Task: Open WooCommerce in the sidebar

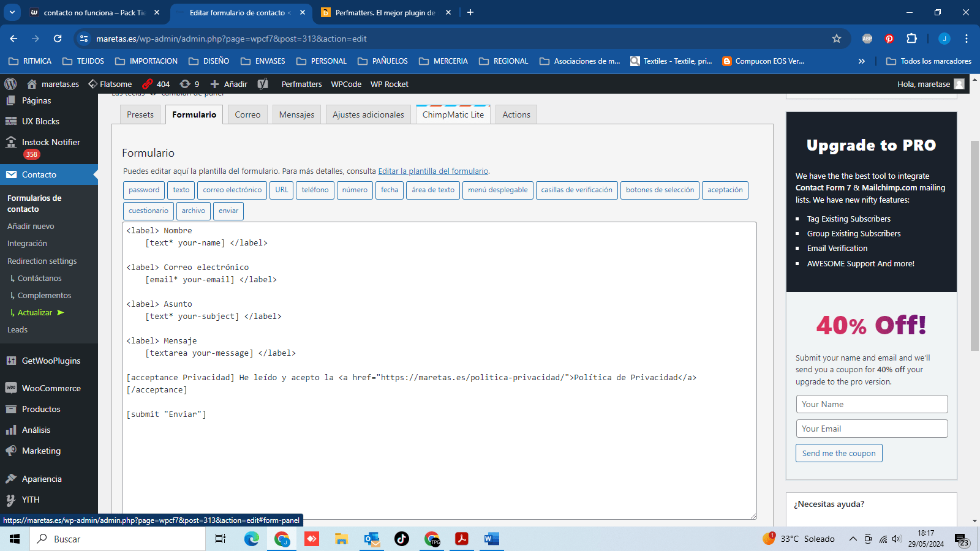Action: [x=51, y=388]
